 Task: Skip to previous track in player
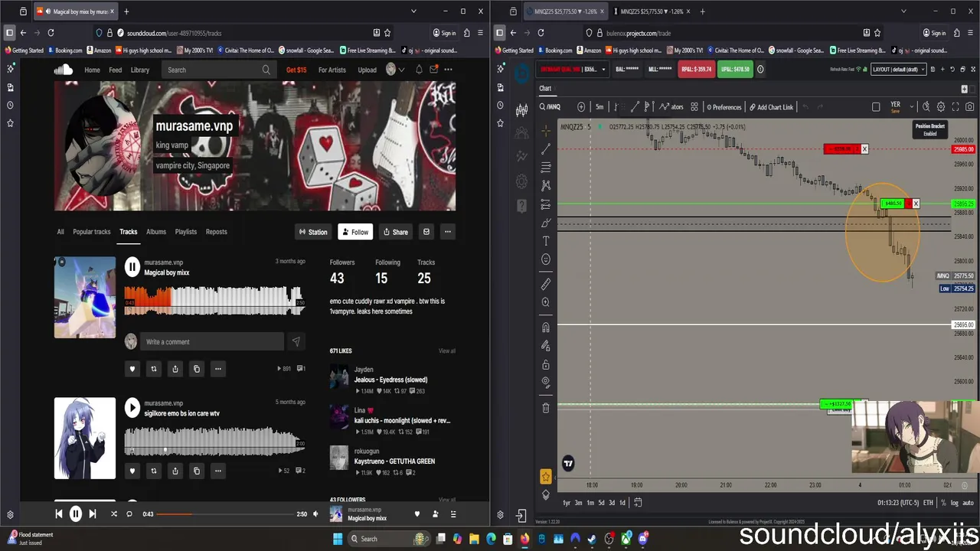[x=59, y=514]
